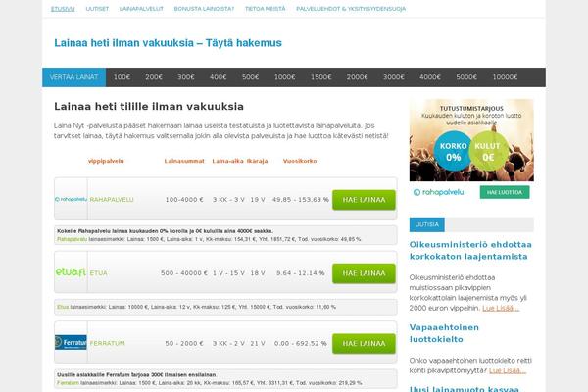
Task: Select the VERTAA LAINAT tab
Action: click(x=73, y=77)
